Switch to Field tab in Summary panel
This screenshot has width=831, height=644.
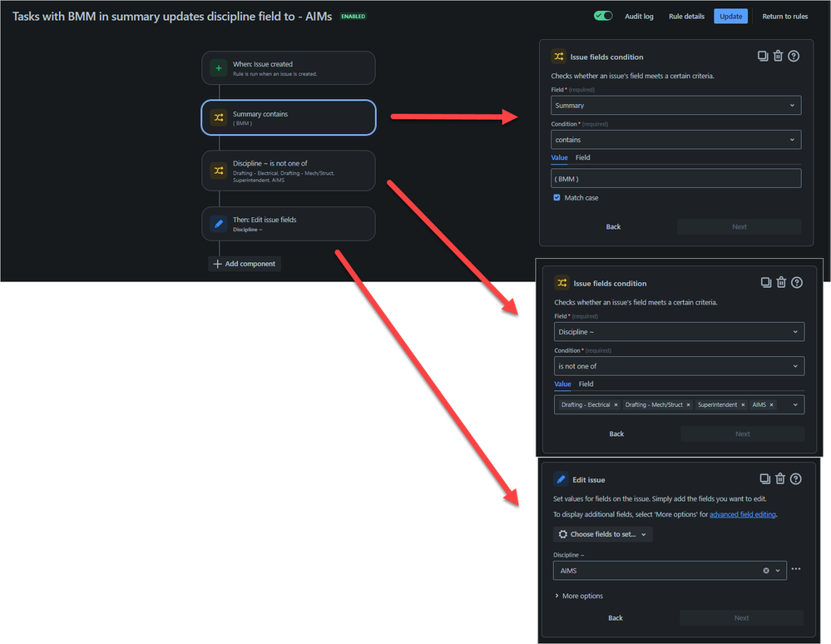coord(582,157)
